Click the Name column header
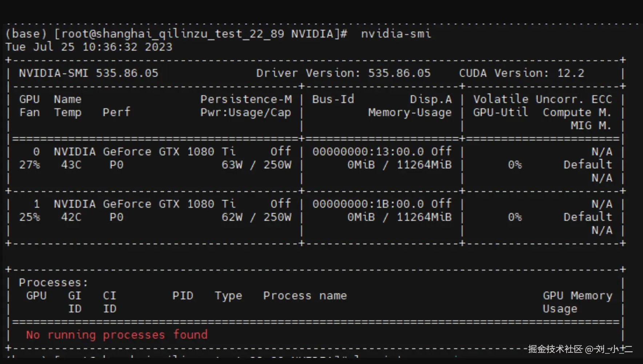Viewport: 643px width, 364px height. click(x=68, y=99)
